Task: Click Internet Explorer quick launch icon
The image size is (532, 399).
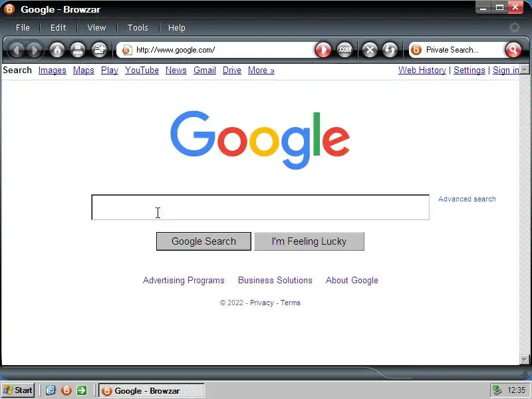Action: point(51,390)
